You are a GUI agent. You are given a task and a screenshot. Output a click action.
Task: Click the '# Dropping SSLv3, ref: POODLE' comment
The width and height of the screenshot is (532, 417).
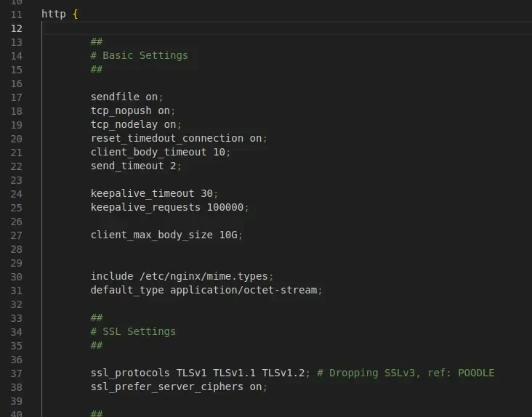click(x=406, y=373)
